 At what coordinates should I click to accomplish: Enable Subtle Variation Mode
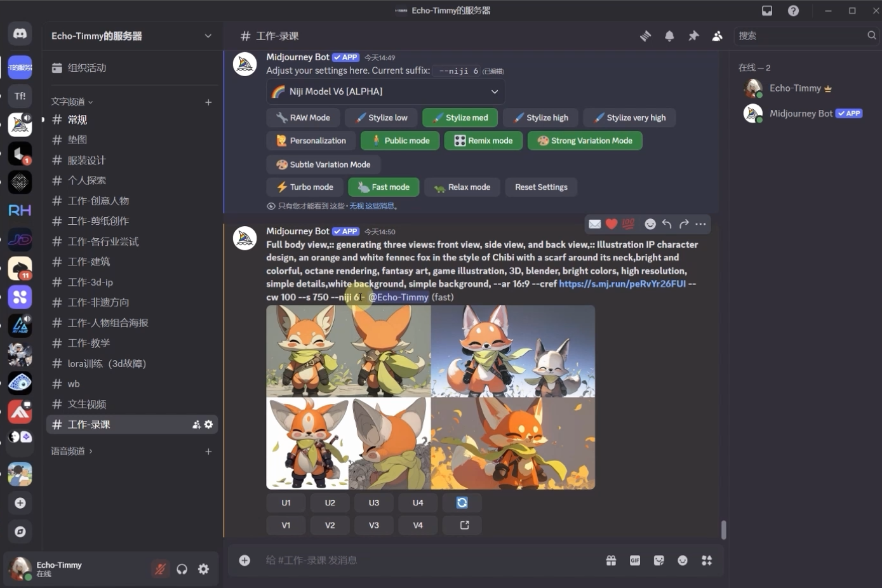(x=323, y=164)
